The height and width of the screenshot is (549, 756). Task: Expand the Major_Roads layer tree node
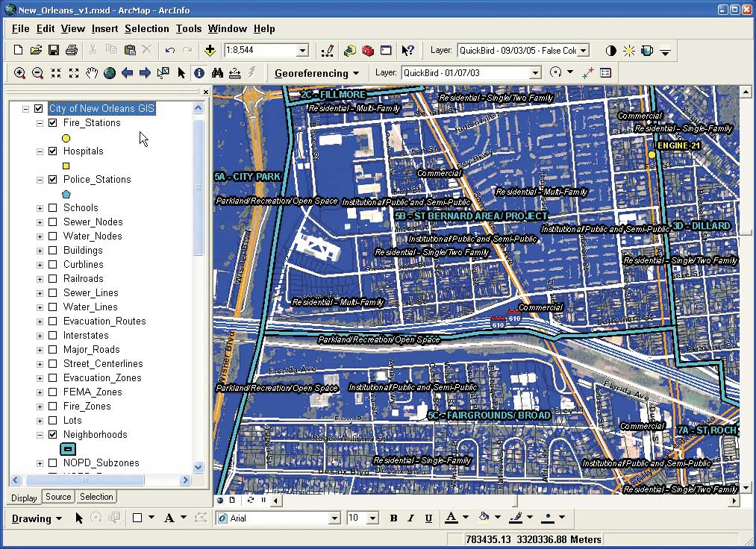click(x=40, y=350)
